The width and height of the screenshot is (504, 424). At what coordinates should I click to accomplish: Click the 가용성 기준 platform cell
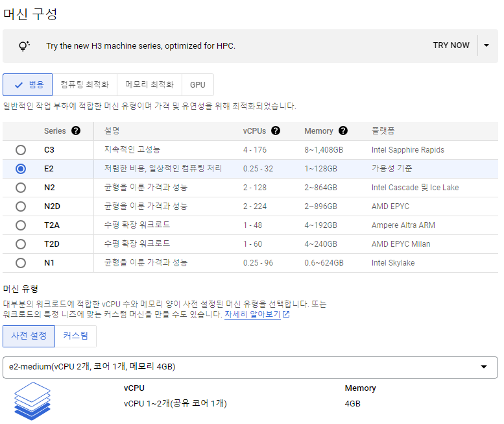pyautogui.click(x=392, y=169)
